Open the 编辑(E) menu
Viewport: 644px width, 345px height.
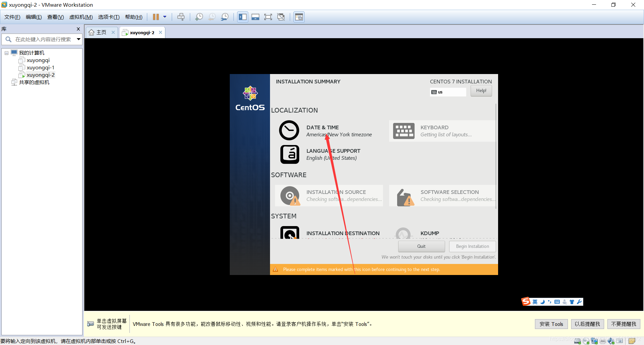(34, 17)
